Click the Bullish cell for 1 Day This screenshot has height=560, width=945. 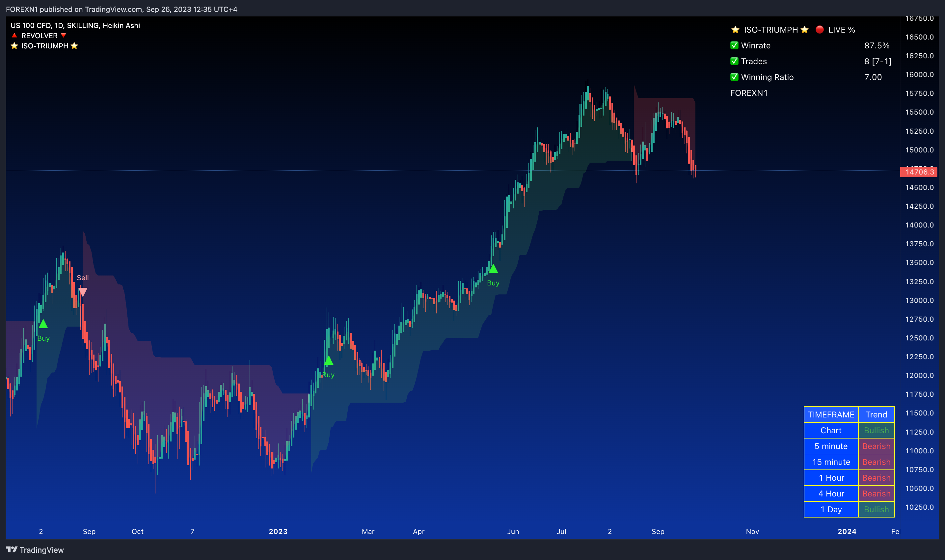tap(876, 509)
